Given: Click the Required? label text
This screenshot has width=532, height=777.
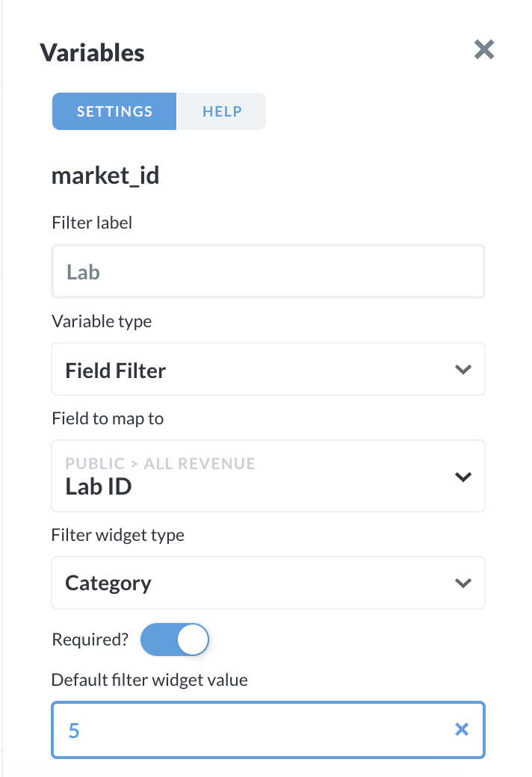Looking at the screenshot, I should click(x=90, y=640).
